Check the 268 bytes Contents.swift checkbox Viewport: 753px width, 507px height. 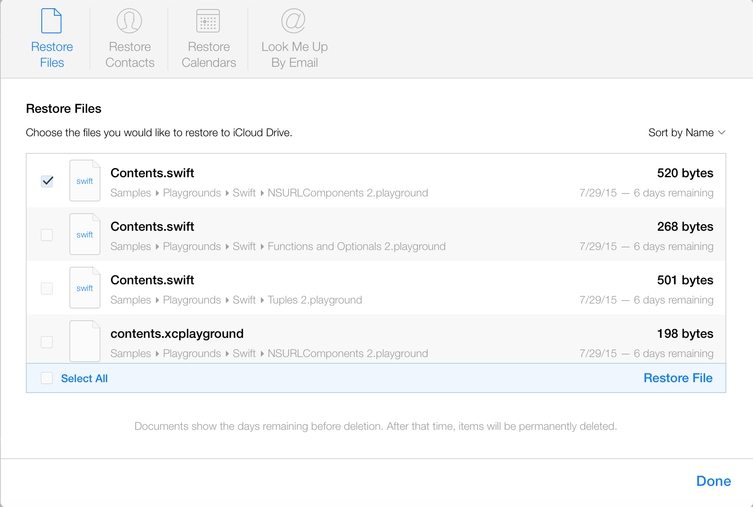[x=47, y=235]
